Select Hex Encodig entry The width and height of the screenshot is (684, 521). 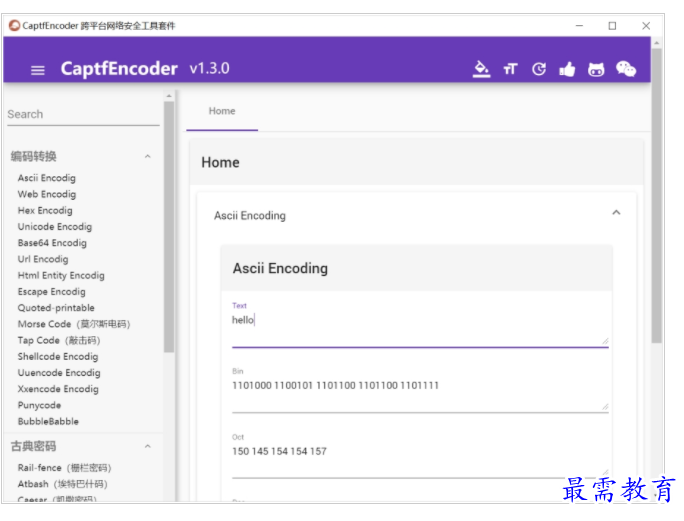[45, 210]
